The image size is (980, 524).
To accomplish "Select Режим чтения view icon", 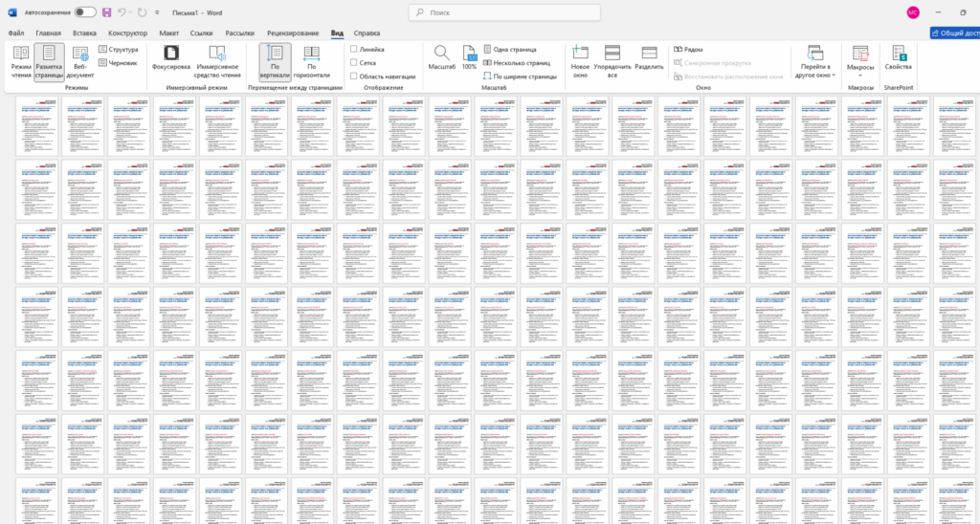I will click(21, 61).
